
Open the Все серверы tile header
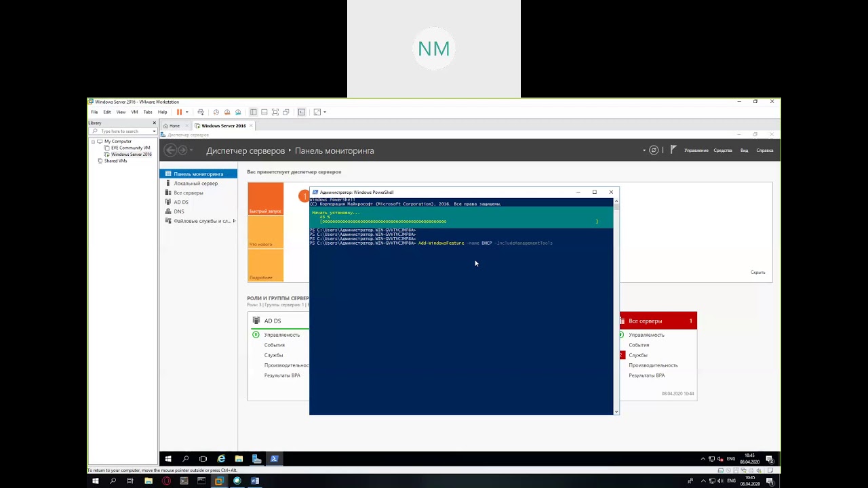(x=658, y=321)
